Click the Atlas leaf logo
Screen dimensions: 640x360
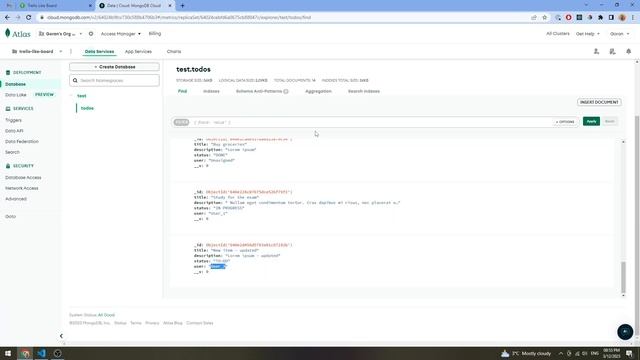pyautogui.click(x=8, y=33)
